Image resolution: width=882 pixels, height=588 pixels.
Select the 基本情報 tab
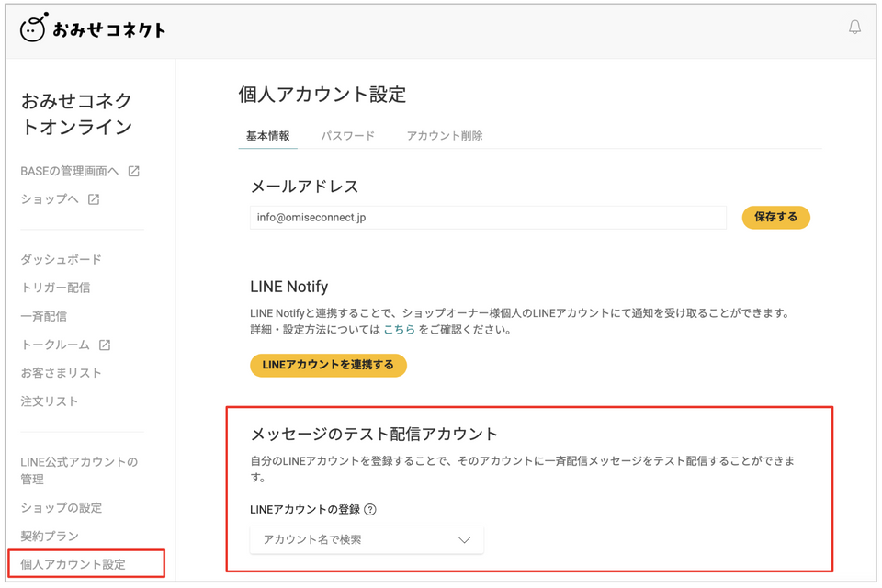[x=267, y=136]
